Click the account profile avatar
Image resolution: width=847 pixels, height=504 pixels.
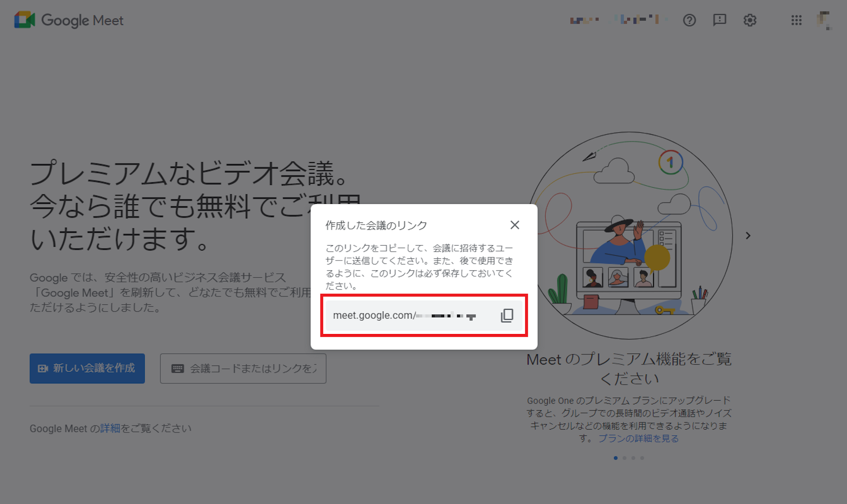pos(824,20)
